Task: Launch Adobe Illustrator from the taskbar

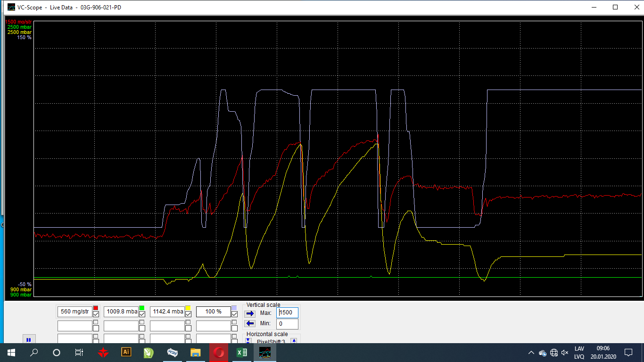Action: [126, 353]
